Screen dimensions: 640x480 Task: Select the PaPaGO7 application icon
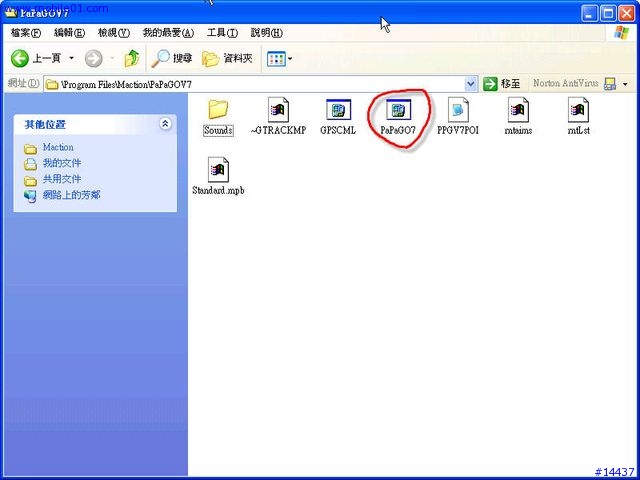pyautogui.click(x=398, y=109)
